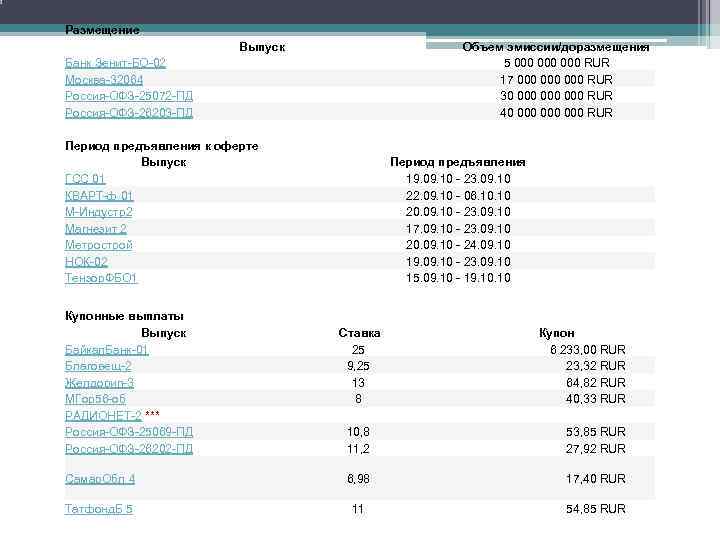
Task: Select the rate value 11,2
Action: [358, 449]
